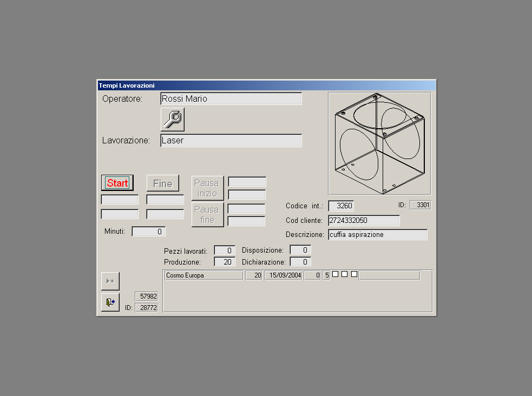
Task: Click the Pezzi lavorati field
Action: point(225,250)
